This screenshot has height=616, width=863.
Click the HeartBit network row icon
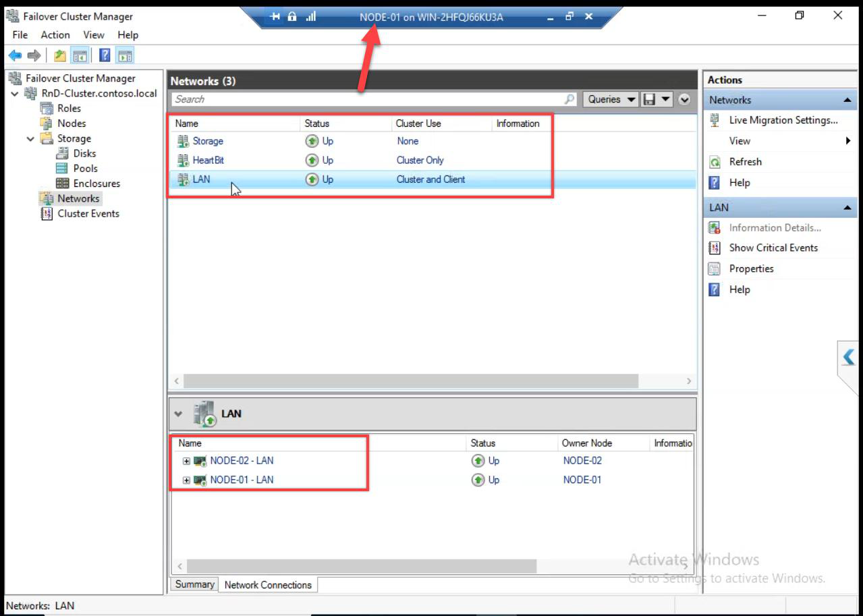point(182,160)
